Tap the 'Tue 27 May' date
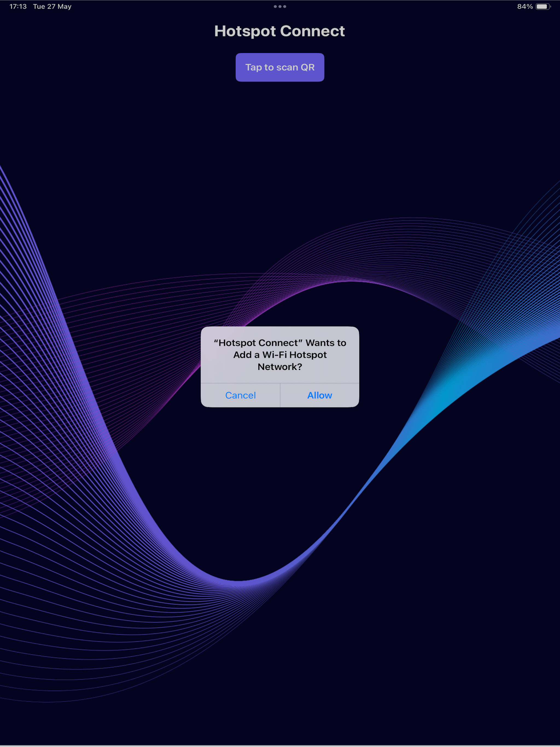560x747 pixels. click(52, 6)
